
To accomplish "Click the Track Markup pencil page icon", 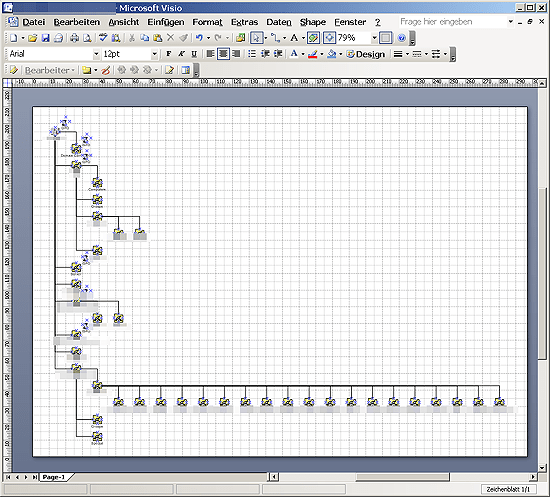I will pyautogui.click(x=169, y=70).
